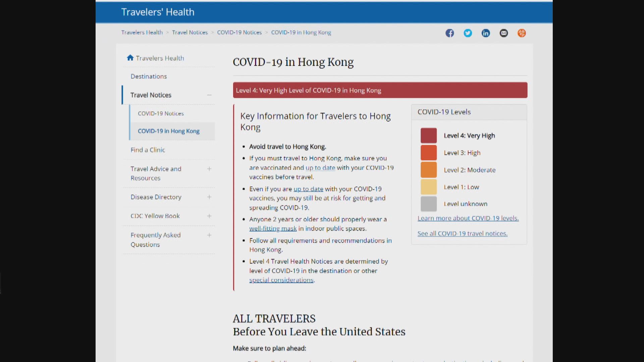Click the Level unknown gray swatch
The height and width of the screenshot is (362, 644).
point(429,204)
